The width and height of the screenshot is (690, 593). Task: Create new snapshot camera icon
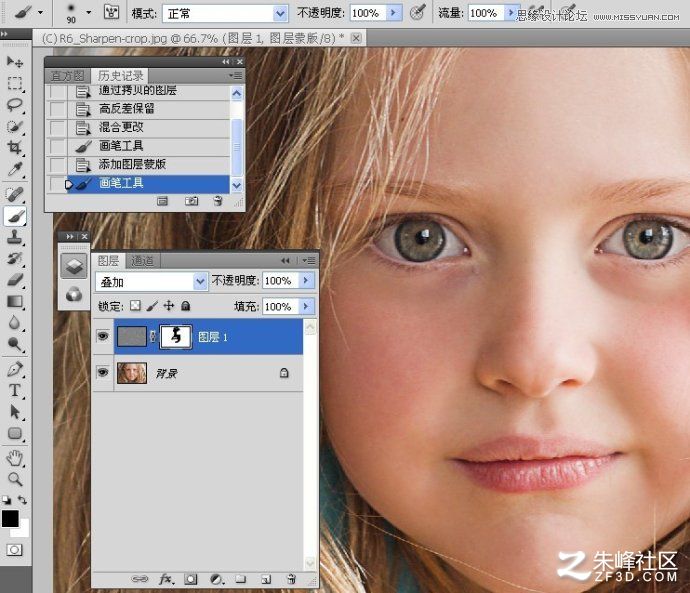(x=191, y=201)
